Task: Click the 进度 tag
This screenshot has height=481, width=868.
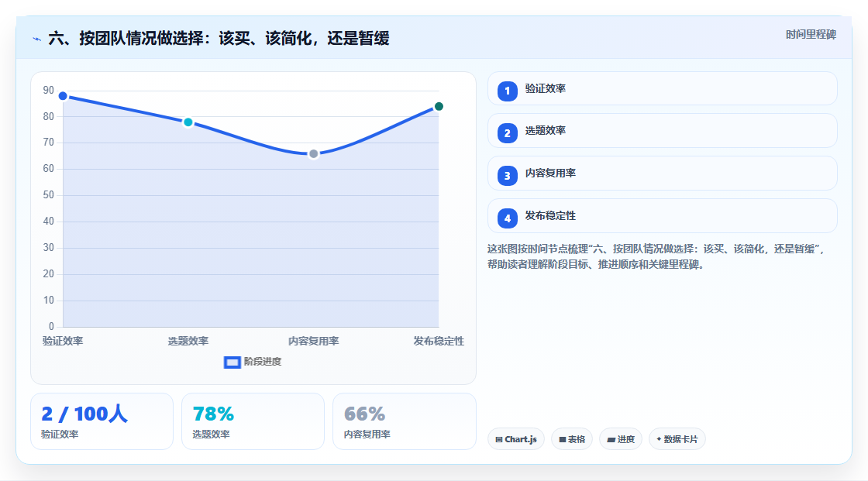Action: coord(621,439)
